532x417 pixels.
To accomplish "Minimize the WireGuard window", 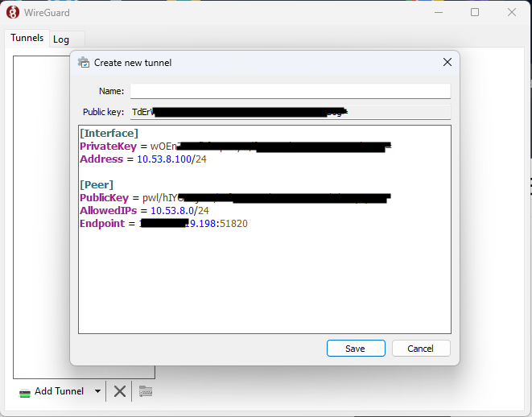I will (x=439, y=13).
